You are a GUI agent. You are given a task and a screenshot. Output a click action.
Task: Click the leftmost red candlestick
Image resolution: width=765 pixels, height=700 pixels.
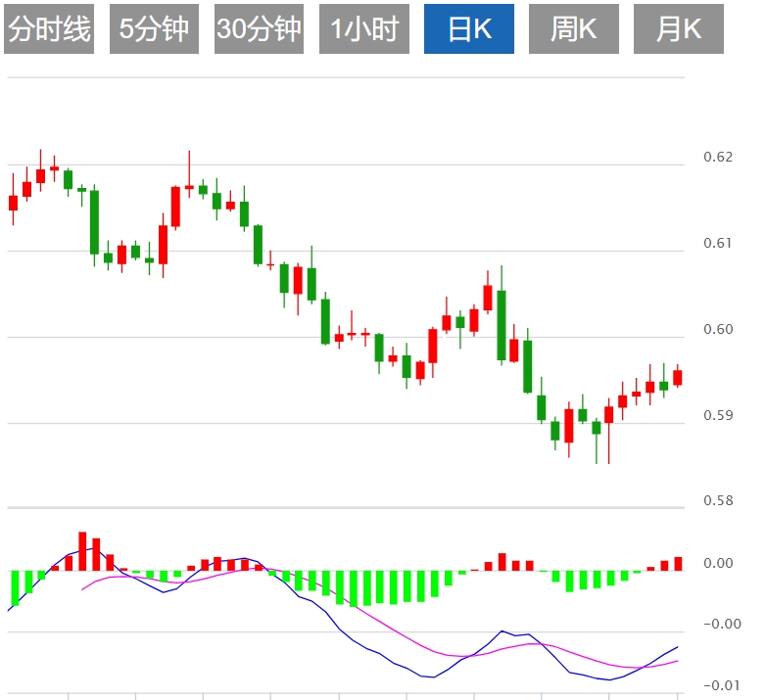(x=13, y=202)
